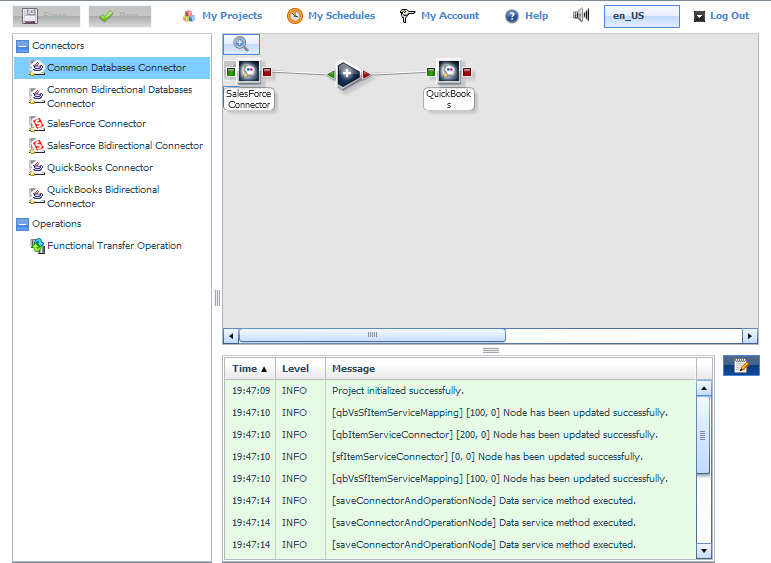Click the zoom magnifier button on canvas
This screenshot has width=771, height=563.
tap(241, 44)
